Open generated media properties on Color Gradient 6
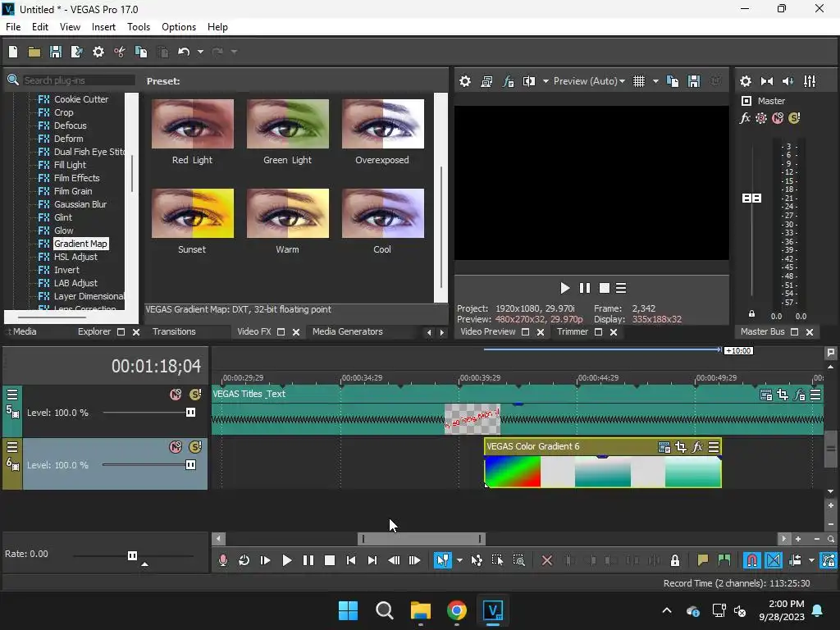 [664, 447]
